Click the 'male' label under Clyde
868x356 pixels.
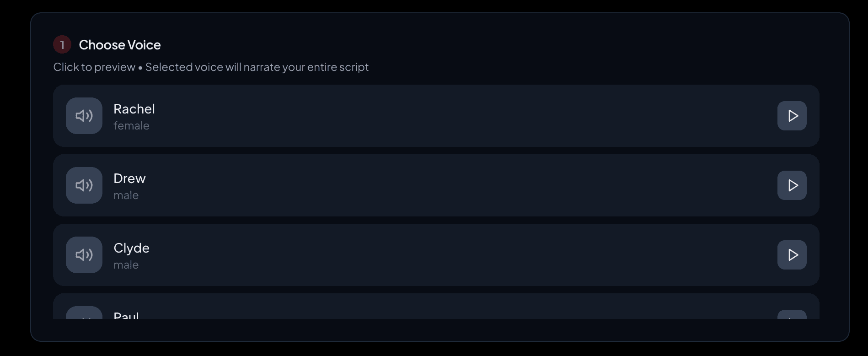[126, 265]
